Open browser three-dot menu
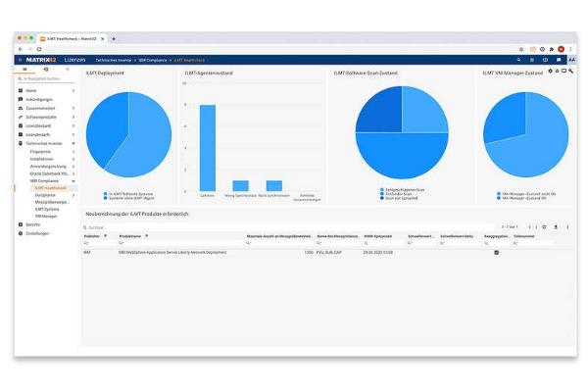The height and width of the screenshot is (392, 588). pos(570,49)
